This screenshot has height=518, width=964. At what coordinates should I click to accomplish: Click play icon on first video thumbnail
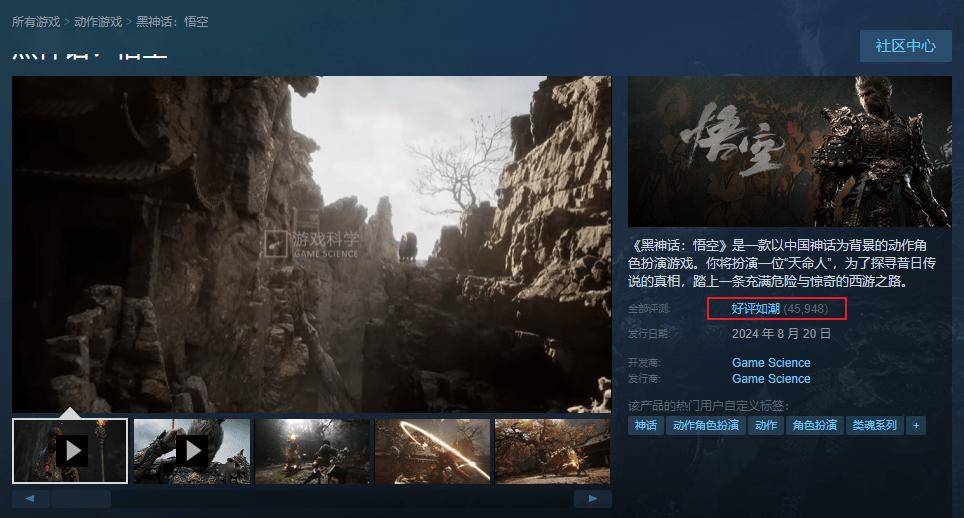[70, 451]
